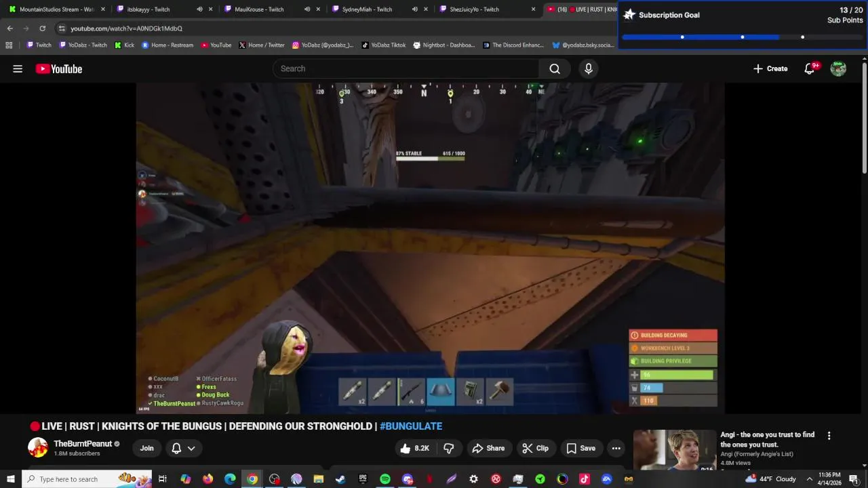This screenshot has height=488, width=868.
Task: Click the magnifier search button
Action: pyautogui.click(x=555, y=68)
